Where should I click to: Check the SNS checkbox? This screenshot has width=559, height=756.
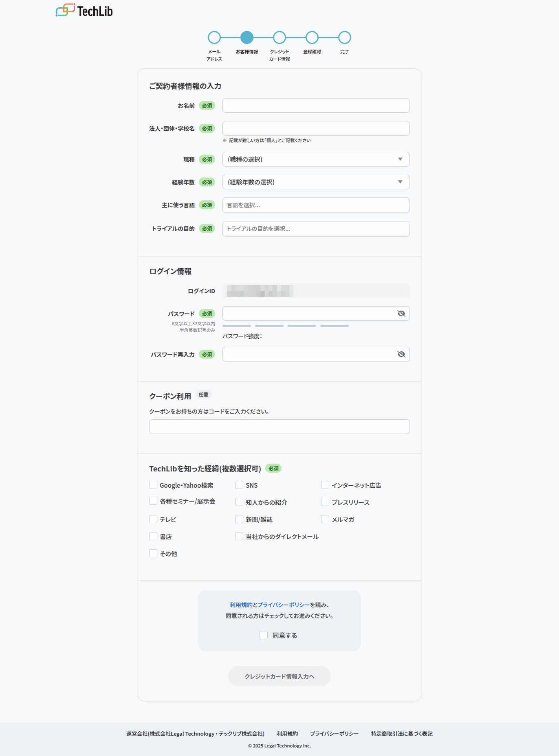click(x=239, y=485)
